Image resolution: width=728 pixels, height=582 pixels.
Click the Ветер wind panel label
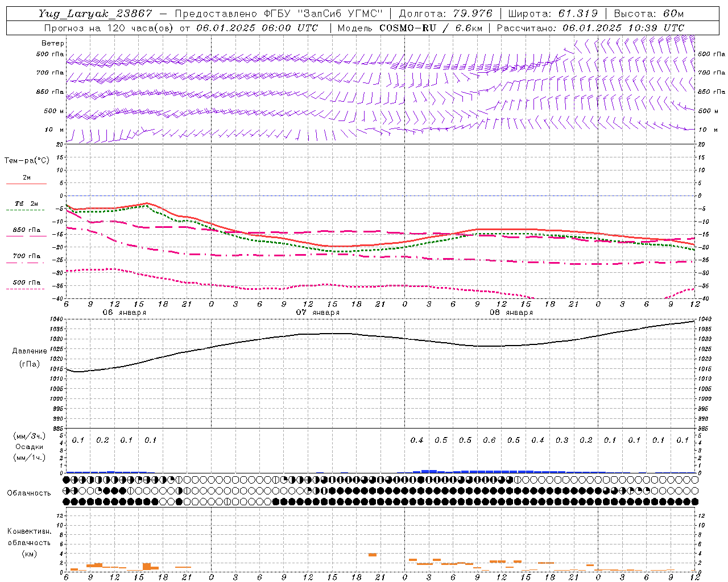tap(53, 43)
